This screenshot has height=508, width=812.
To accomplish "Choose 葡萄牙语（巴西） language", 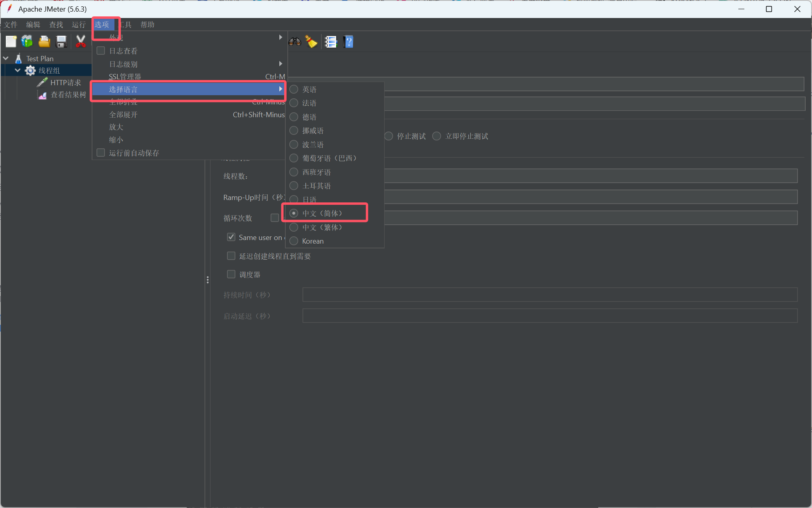I will 294,158.
